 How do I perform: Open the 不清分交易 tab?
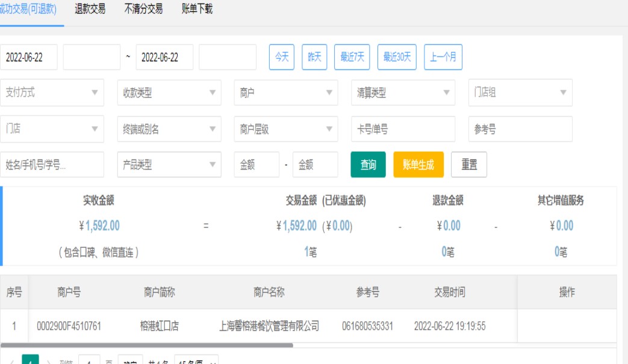[x=143, y=10]
